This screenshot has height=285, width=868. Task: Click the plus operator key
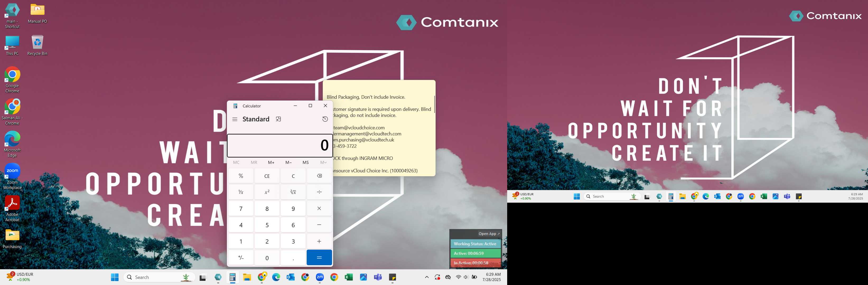pyautogui.click(x=319, y=241)
